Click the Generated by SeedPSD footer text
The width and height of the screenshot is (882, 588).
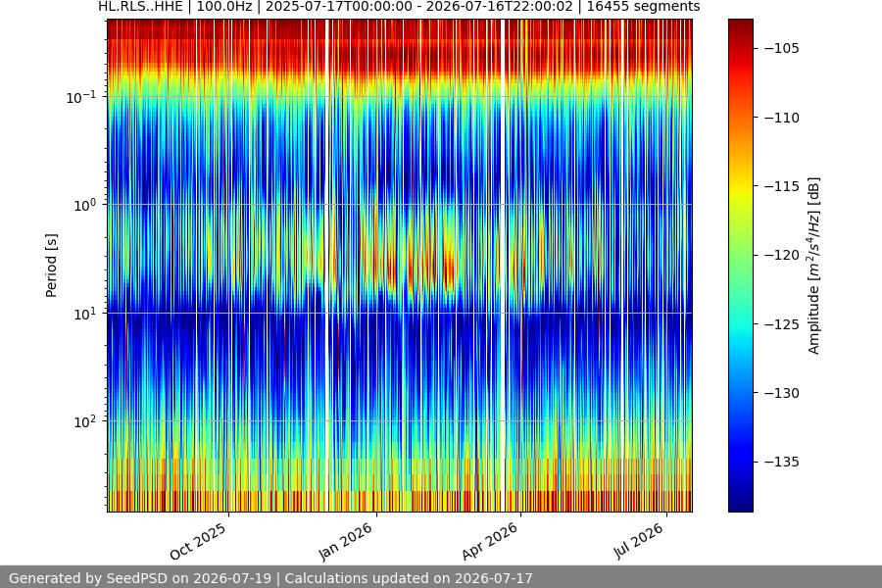point(270,578)
